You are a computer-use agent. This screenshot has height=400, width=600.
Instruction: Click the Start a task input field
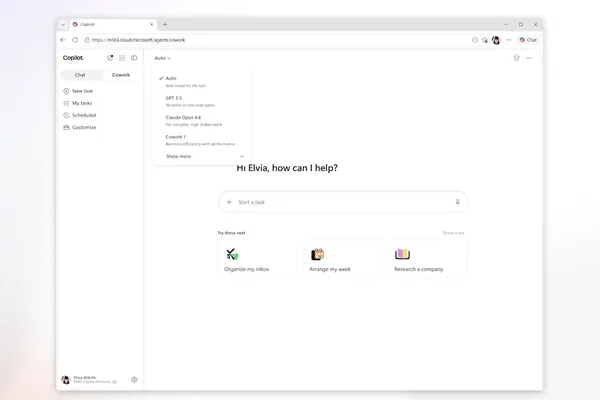tap(343, 202)
